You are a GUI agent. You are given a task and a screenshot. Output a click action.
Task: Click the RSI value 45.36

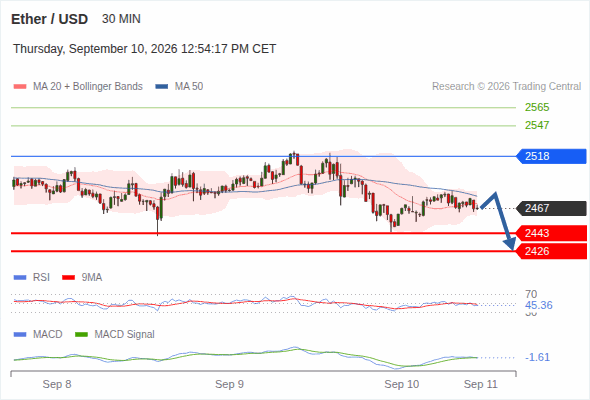coord(538,305)
